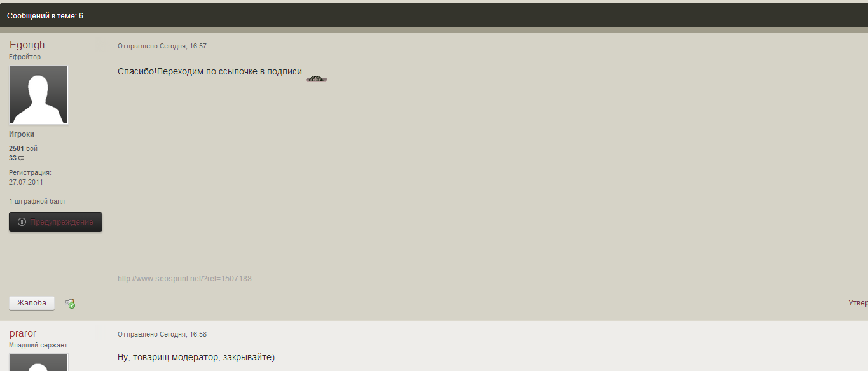Click the '1 штрафной балл' text

point(37,201)
